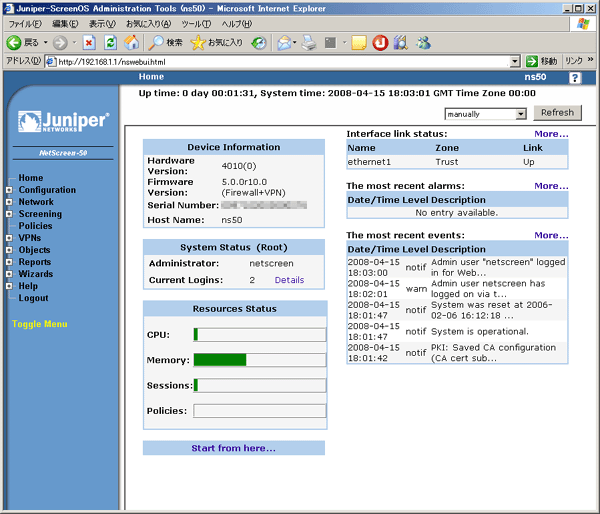600x514 pixels.
Task: Print the page with printer icon
Action: click(309, 42)
